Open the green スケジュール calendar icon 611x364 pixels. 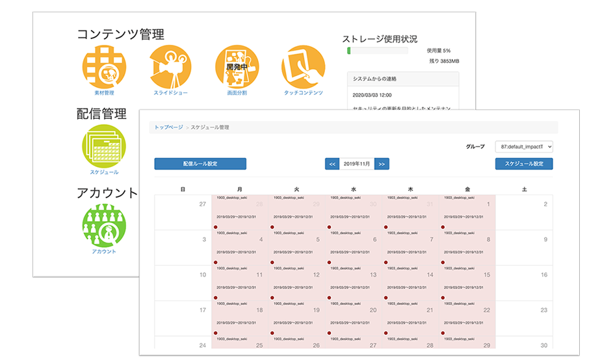(104, 146)
